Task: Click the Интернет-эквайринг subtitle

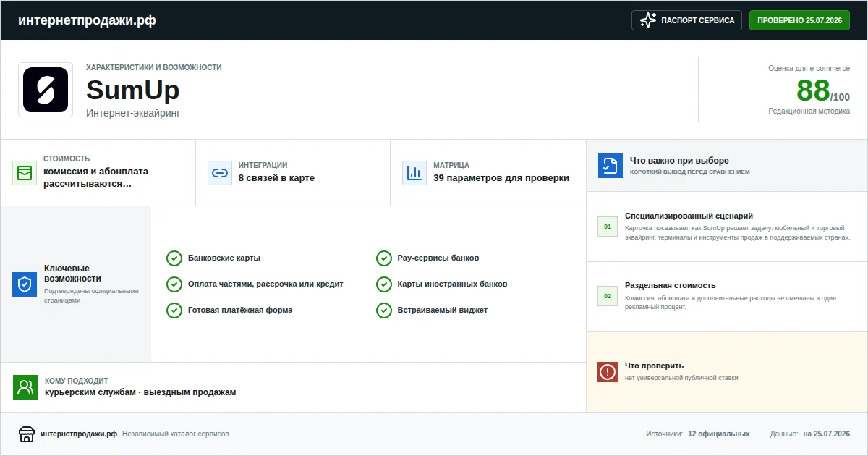Action: click(133, 113)
